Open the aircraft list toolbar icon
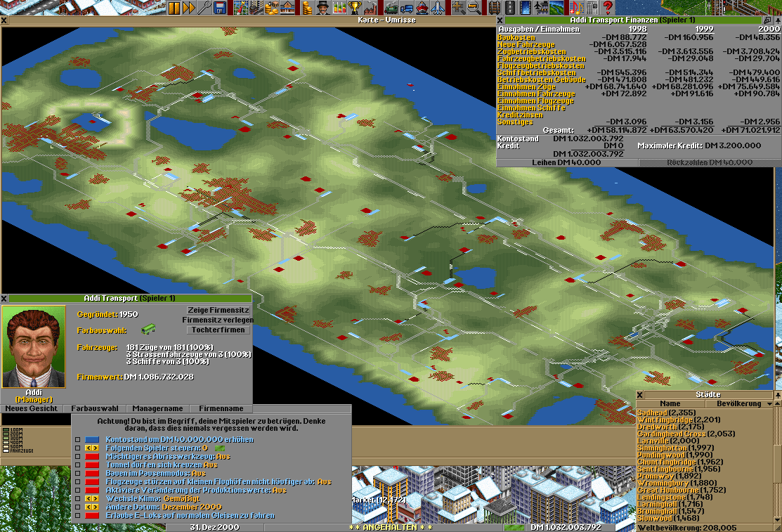The width and height of the screenshot is (782, 532). point(438,8)
